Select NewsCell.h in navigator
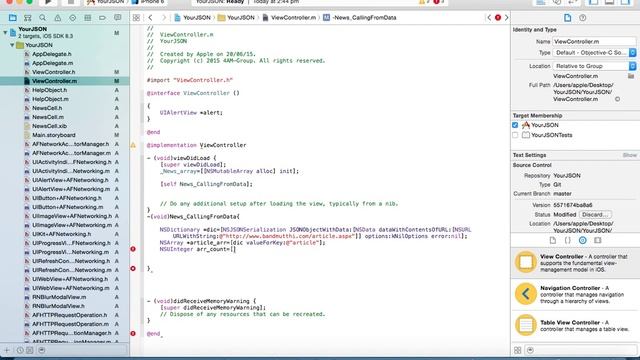Viewport: 640px width, 360px height. tap(47, 108)
